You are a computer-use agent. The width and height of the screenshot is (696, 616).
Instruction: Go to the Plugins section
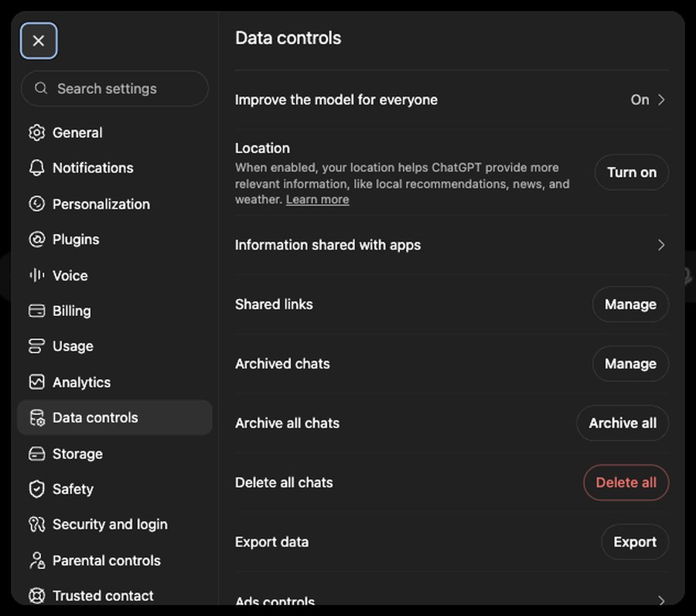[114, 240]
